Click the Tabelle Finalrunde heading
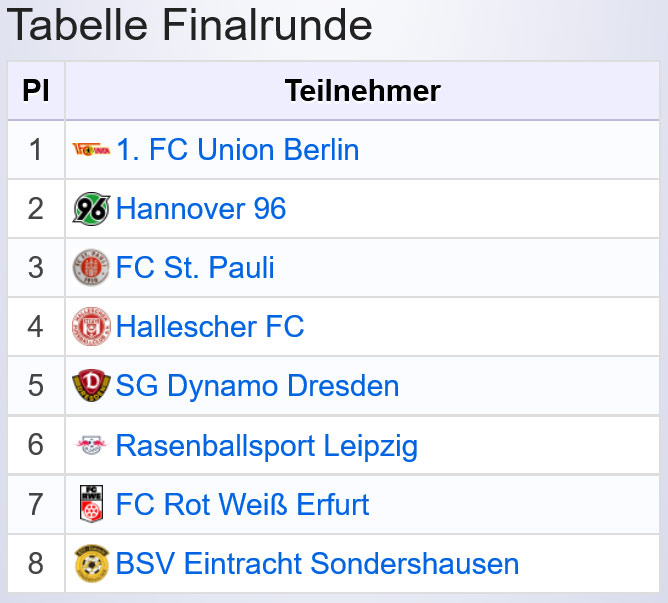The image size is (668, 603). [x=190, y=26]
